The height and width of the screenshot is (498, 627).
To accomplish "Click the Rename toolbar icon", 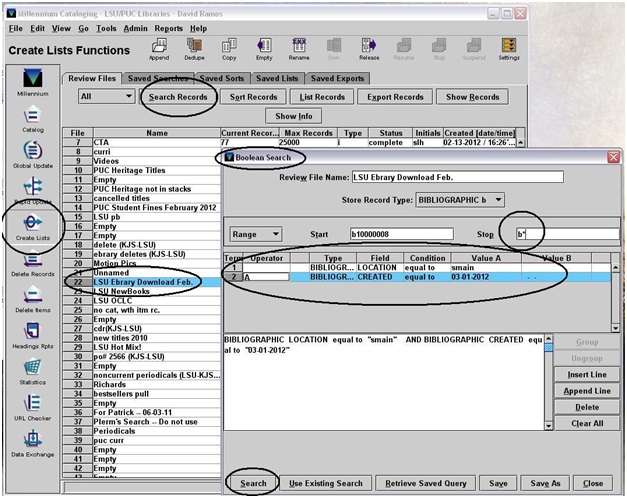I will pyautogui.click(x=298, y=50).
